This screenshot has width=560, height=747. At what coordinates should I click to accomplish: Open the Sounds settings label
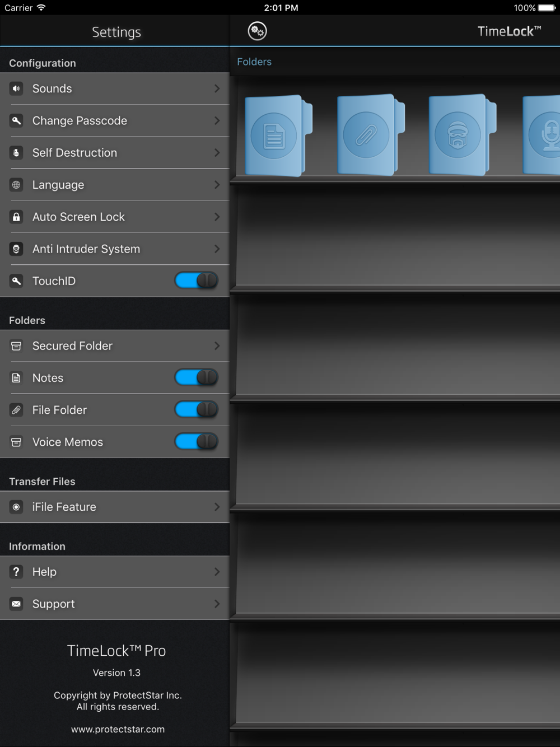point(52,88)
